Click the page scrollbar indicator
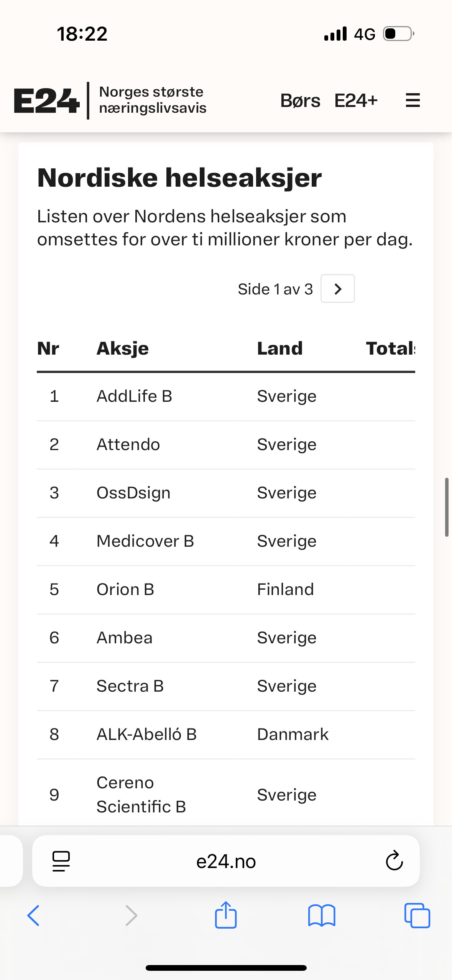The image size is (452, 980). click(x=447, y=507)
